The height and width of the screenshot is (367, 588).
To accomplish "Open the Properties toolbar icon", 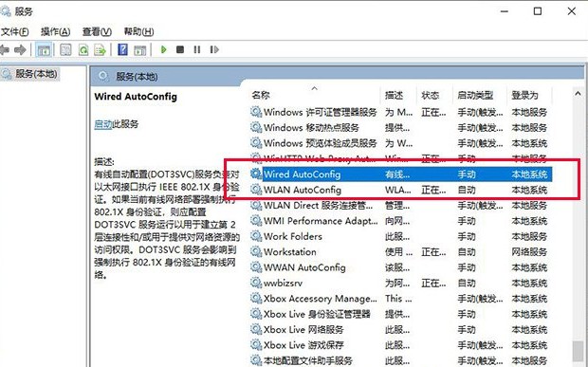I will [x=65, y=49].
